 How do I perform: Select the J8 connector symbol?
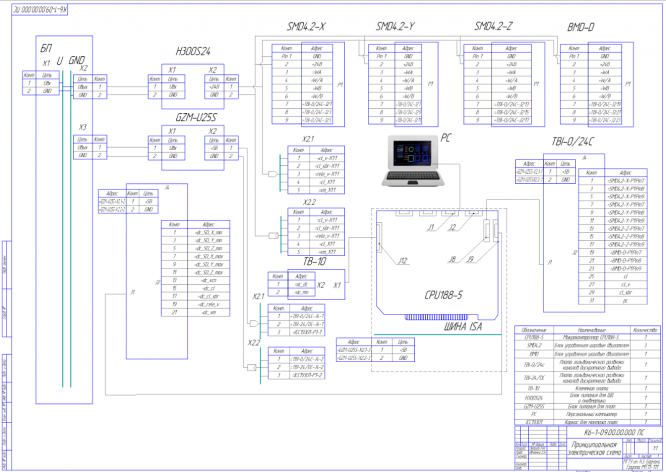(x=486, y=231)
